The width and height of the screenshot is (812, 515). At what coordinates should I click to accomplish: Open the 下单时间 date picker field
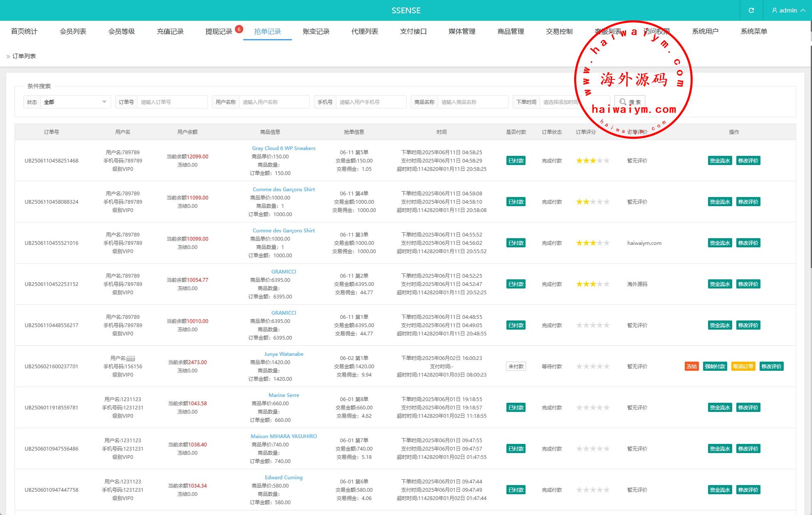[561, 102]
